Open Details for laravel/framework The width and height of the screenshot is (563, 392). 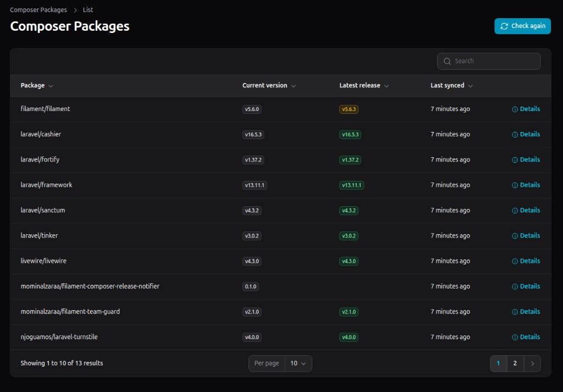click(x=526, y=185)
